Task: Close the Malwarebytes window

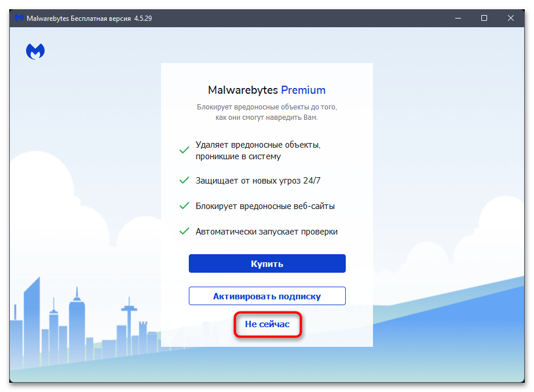Action: (x=510, y=18)
